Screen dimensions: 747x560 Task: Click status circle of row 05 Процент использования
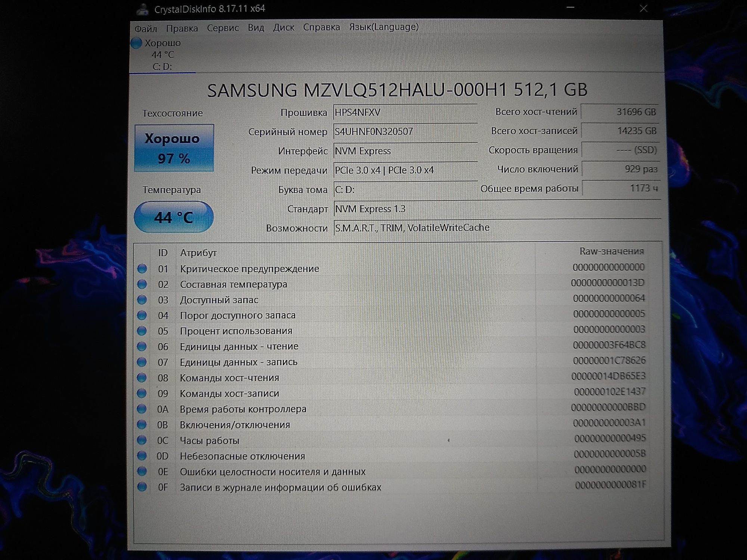142,331
